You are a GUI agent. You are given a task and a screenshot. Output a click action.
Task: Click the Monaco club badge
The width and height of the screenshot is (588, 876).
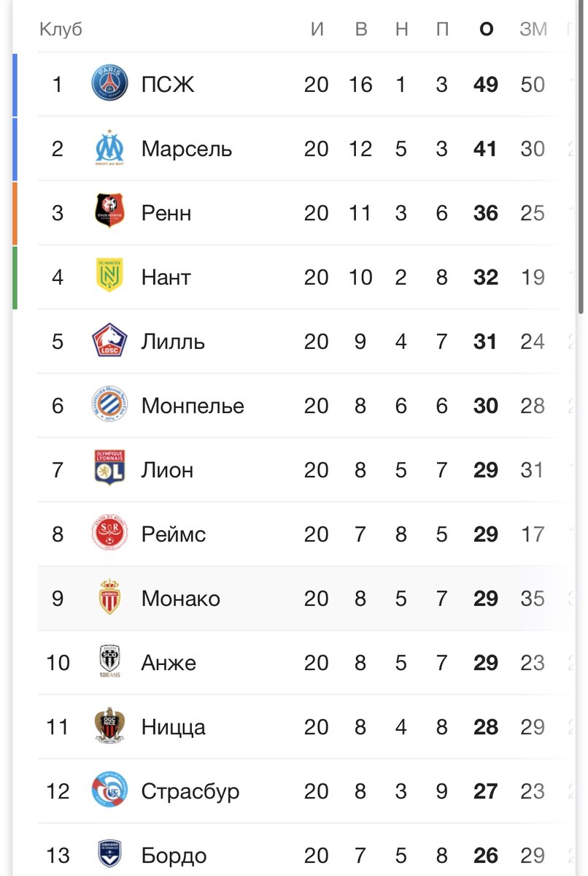tap(109, 598)
